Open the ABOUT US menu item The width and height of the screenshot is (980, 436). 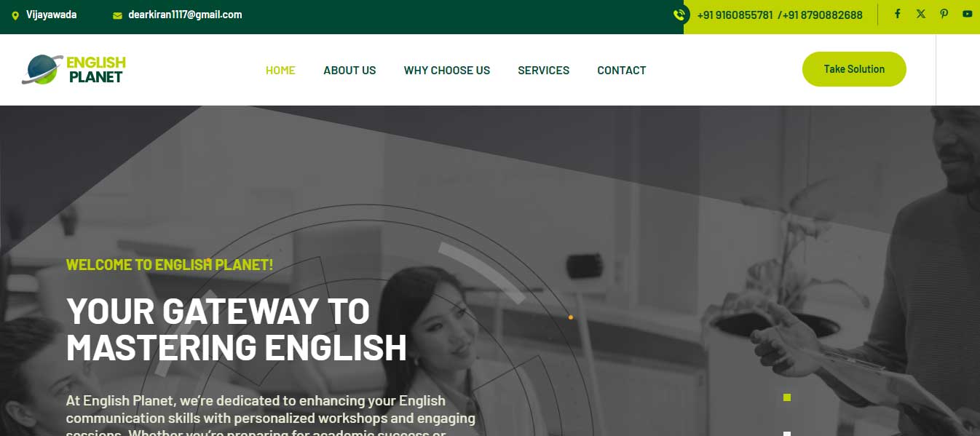pos(349,71)
